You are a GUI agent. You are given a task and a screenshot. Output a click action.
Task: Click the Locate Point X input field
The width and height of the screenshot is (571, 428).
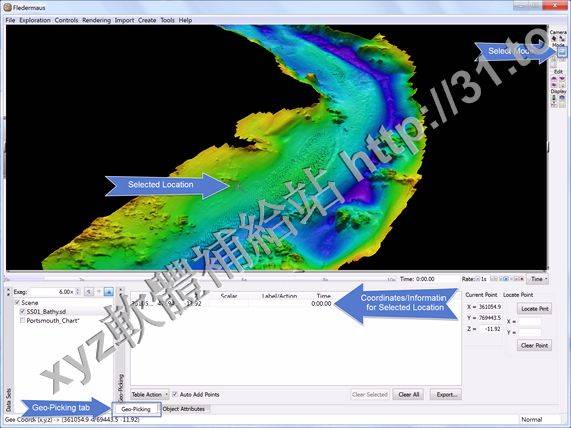[x=530, y=322]
